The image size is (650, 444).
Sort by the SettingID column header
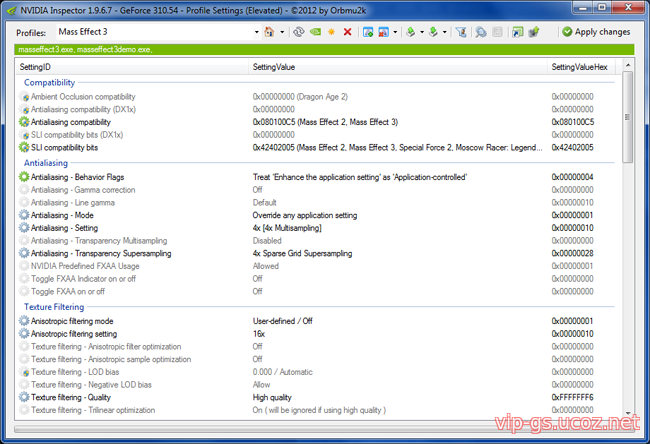pos(132,67)
